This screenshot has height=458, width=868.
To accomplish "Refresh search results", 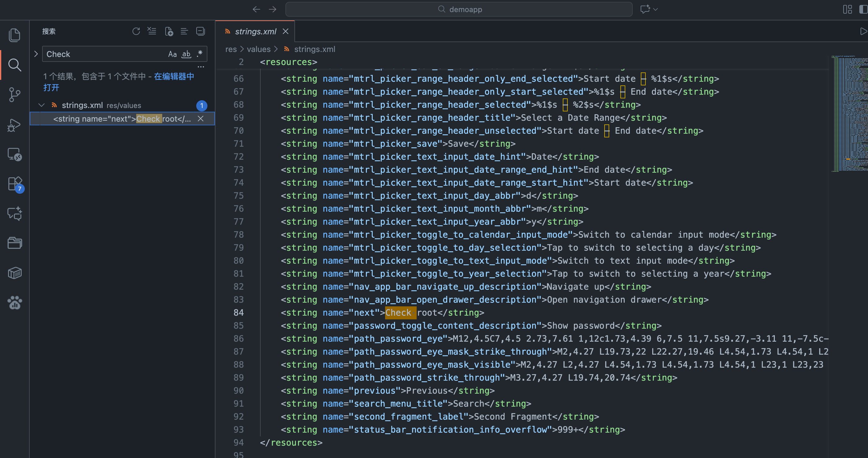I will (136, 31).
